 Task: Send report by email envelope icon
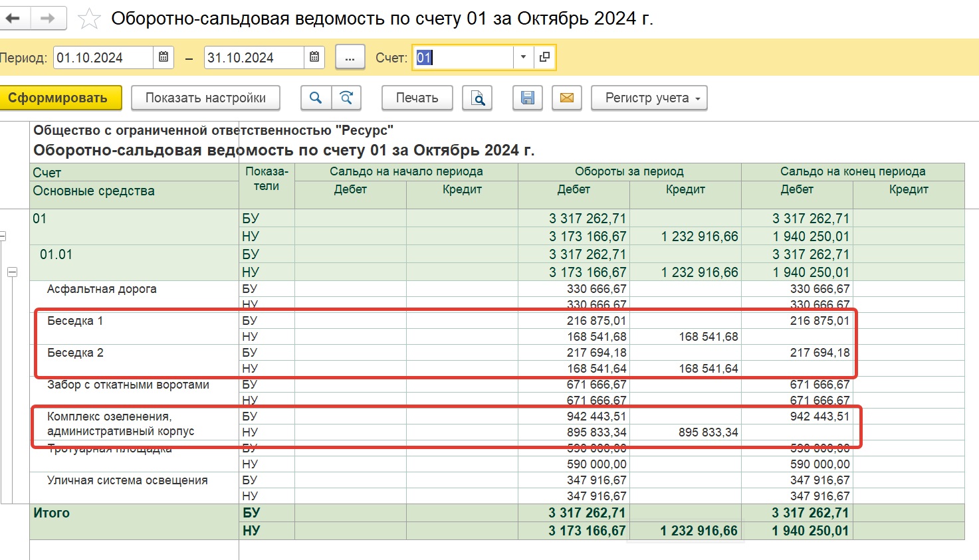point(567,98)
